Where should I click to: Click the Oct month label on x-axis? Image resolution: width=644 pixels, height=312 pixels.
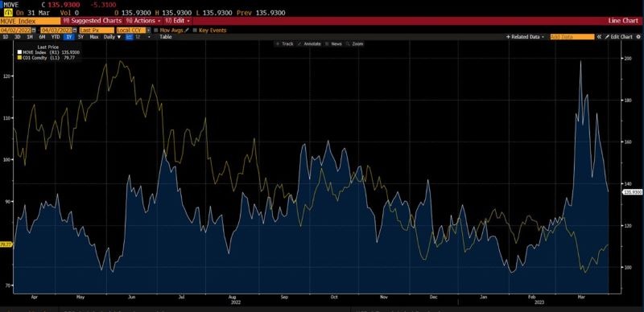click(333, 297)
